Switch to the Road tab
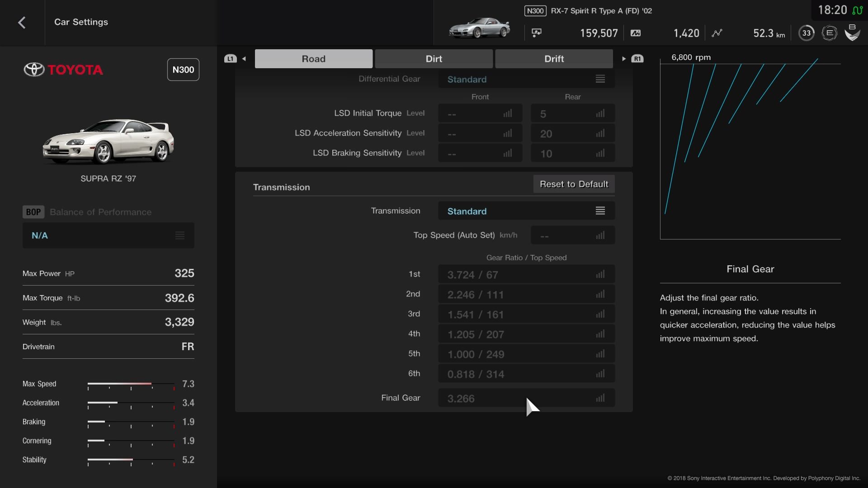The width and height of the screenshot is (868, 488). (x=314, y=59)
